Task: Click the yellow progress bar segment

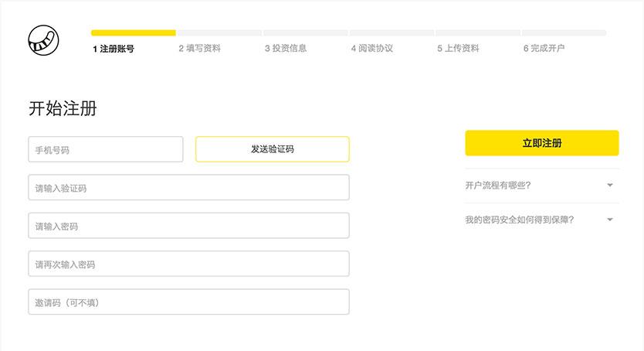Action: tap(133, 33)
